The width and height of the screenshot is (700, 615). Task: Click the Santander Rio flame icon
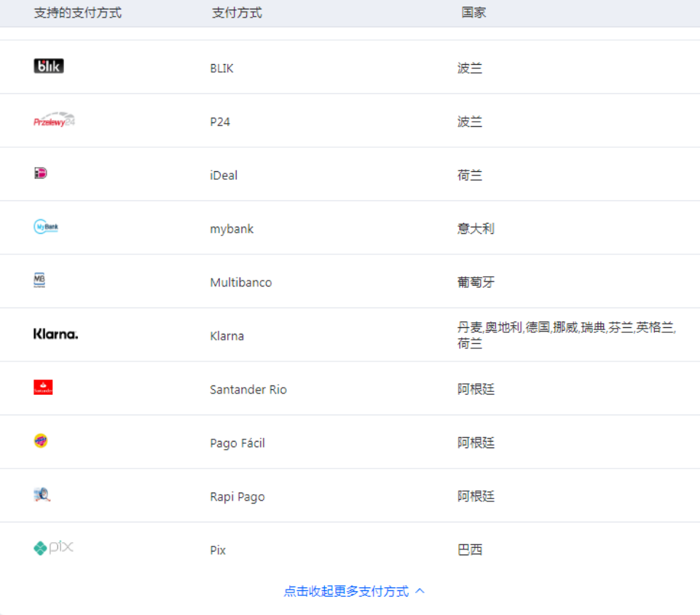pyautogui.click(x=42, y=387)
